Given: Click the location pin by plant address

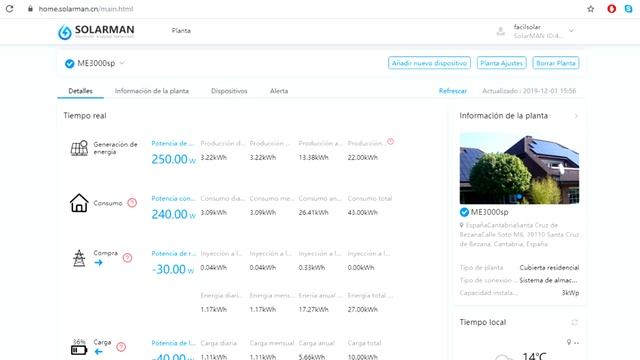Looking at the screenshot, I should coord(462,225).
